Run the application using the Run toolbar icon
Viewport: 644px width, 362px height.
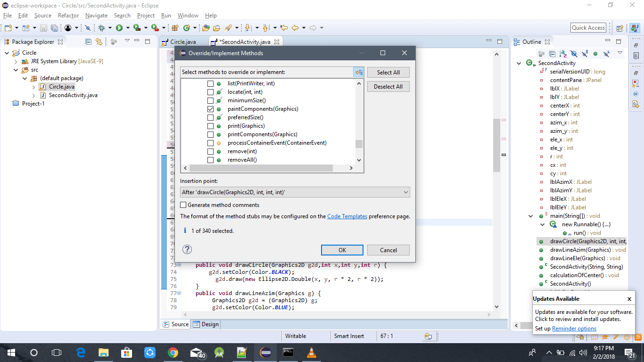pyautogui.click(x=119, y=27)
